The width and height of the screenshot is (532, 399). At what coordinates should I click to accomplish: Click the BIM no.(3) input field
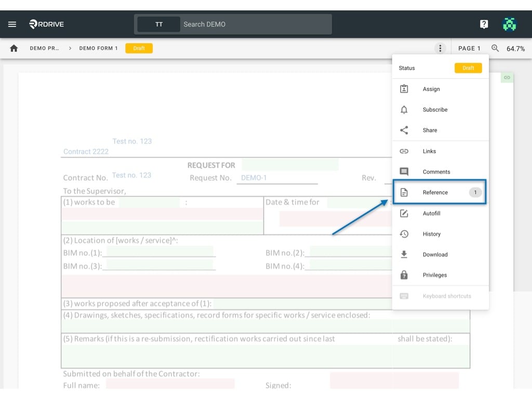(x=159, y=265)
